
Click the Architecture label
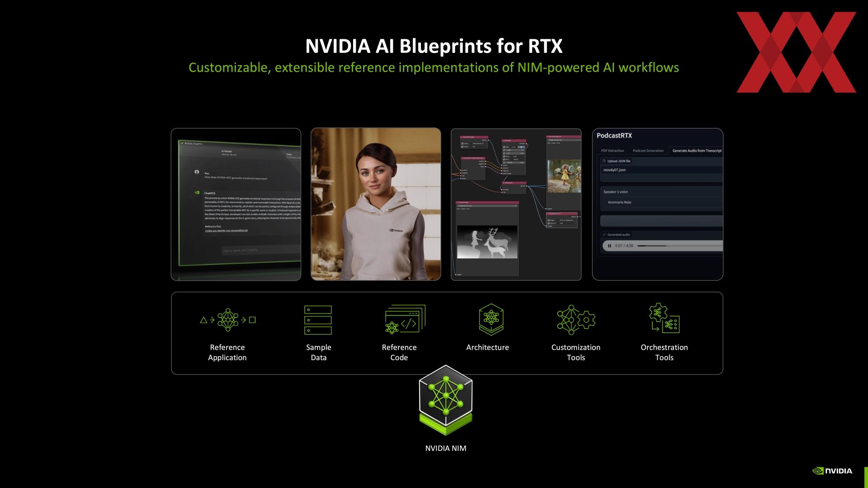pyautogui.click(x=487, y=347)
